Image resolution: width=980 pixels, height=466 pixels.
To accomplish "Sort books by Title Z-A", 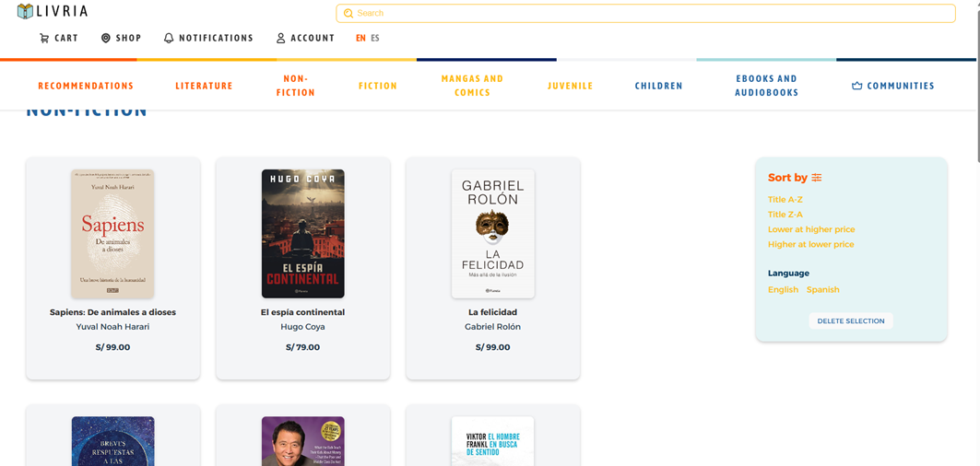I will 785,215.
